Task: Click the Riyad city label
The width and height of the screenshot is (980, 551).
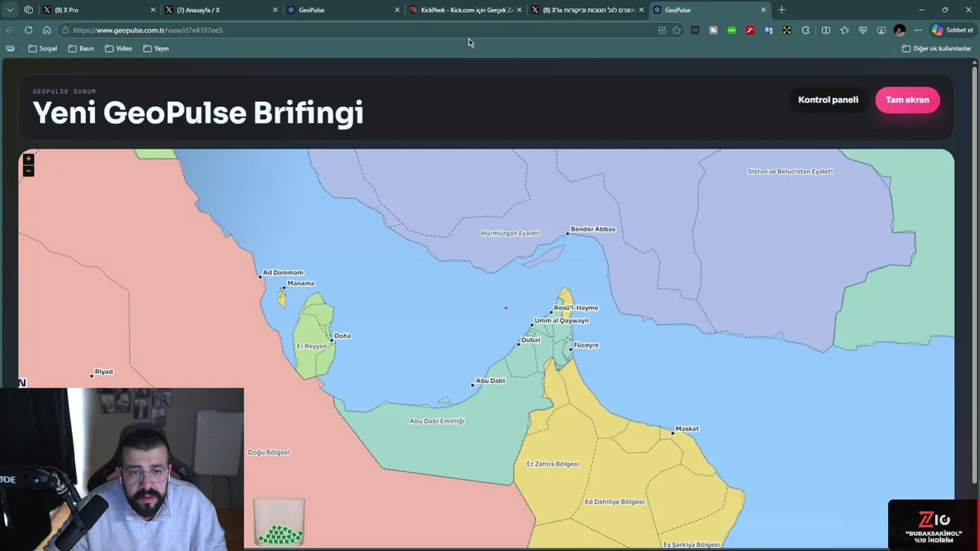Action: click(x=103, y=371)
